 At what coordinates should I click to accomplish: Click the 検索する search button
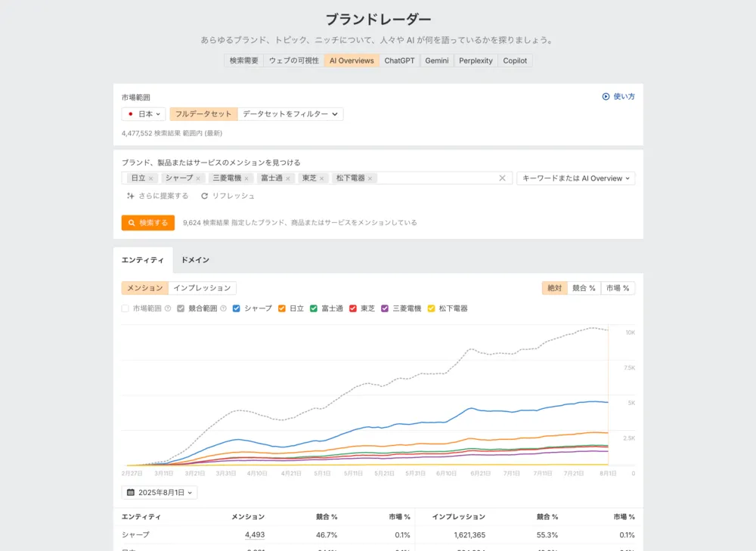148,223
